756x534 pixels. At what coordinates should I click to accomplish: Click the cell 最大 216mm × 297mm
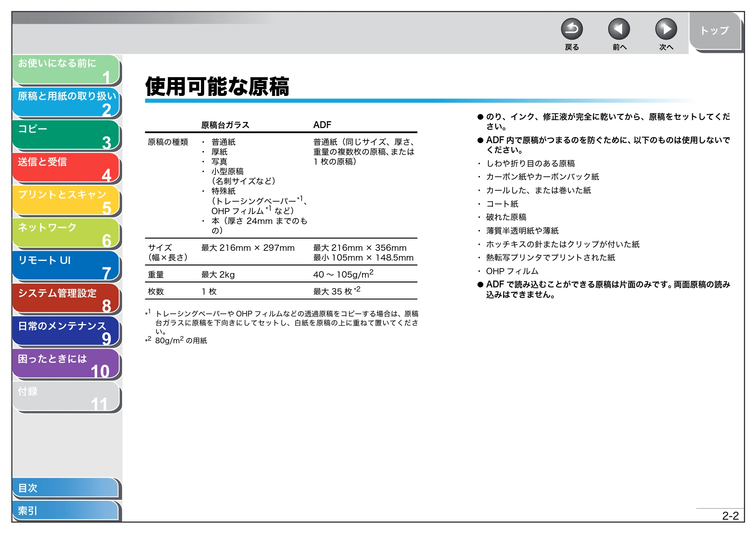pyautogui.click(x=248, y=248)
